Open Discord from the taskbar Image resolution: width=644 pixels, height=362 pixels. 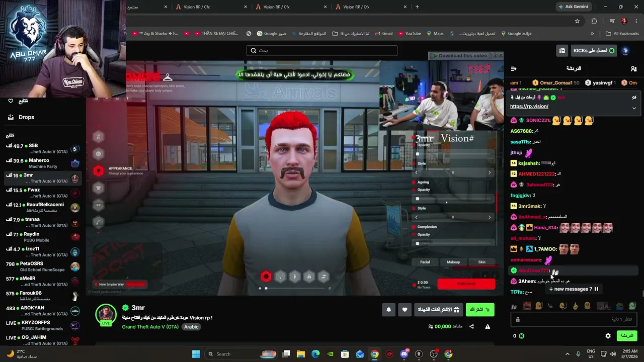(x=404, y=354)
